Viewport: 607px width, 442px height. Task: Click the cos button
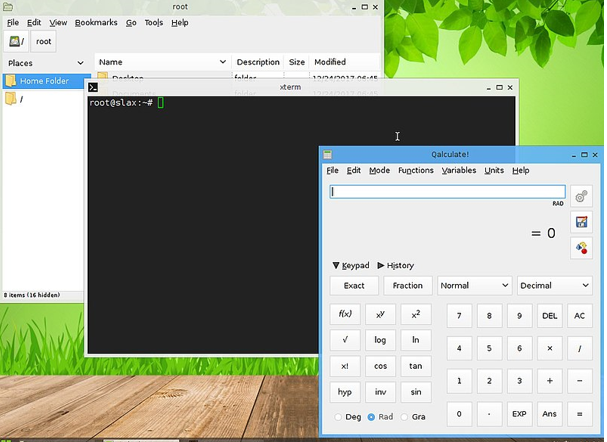[380, 366]
